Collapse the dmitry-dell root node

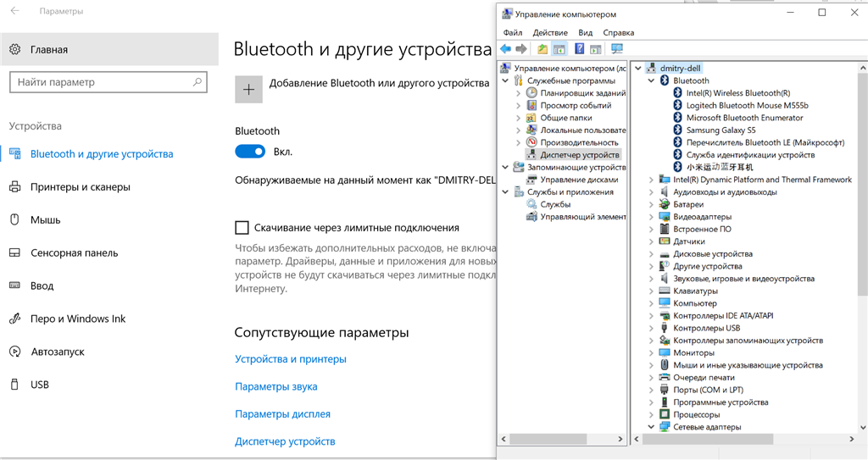[x=638, y=68]
